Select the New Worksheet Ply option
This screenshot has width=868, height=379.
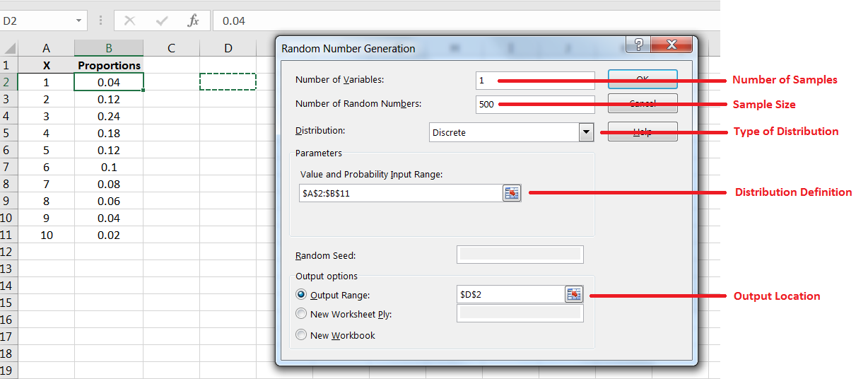[302, 314]
